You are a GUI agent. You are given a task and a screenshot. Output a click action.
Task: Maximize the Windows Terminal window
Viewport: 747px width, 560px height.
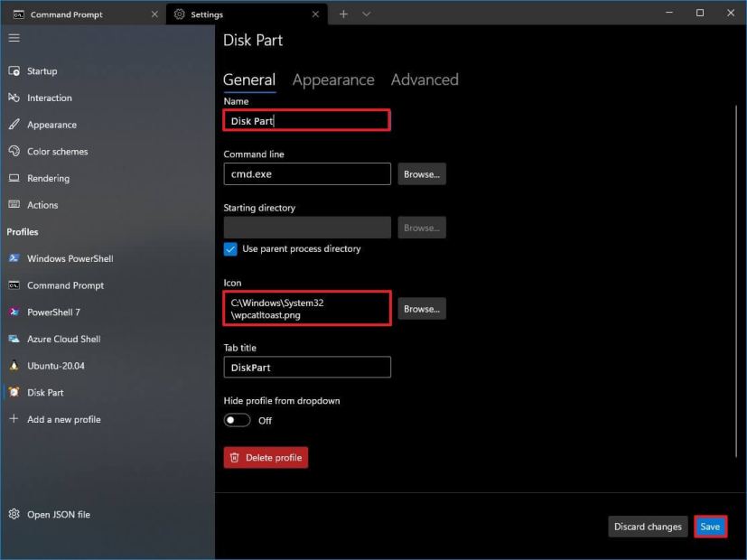700,13
